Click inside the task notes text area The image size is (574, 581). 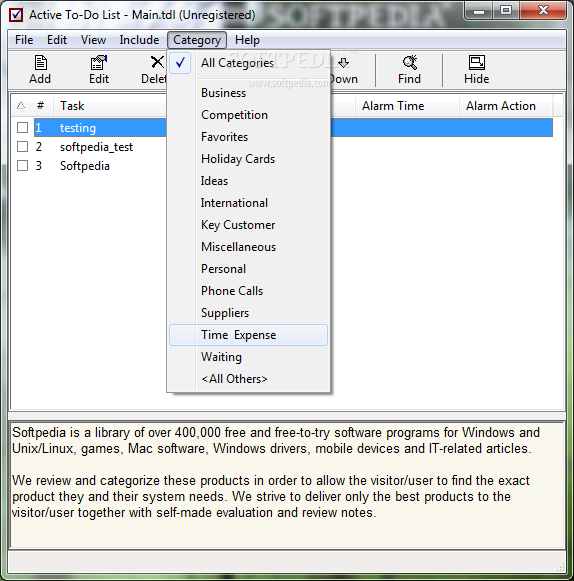pos(287,485)
